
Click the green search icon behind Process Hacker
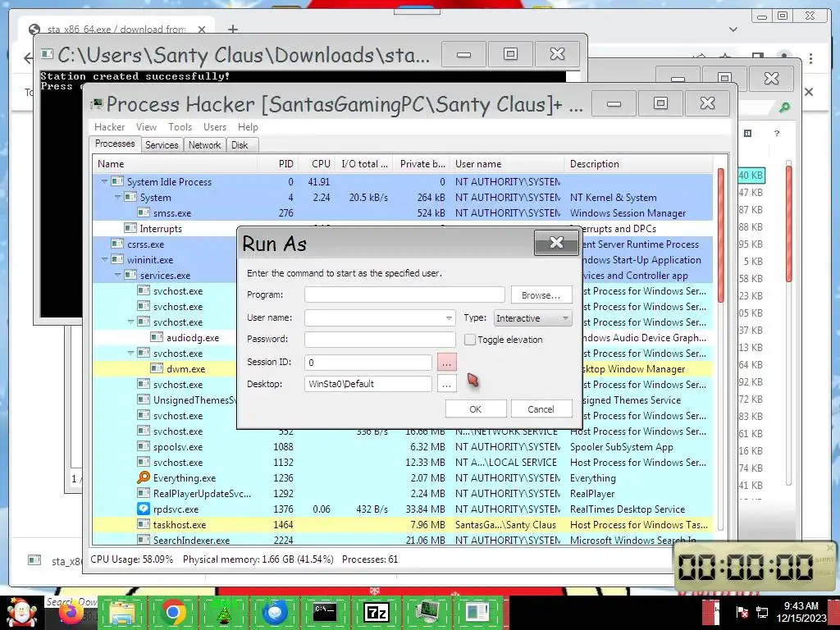784,107
